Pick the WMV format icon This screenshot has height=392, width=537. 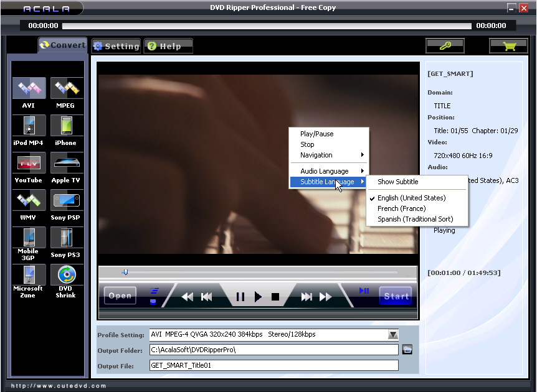point(29,200)
